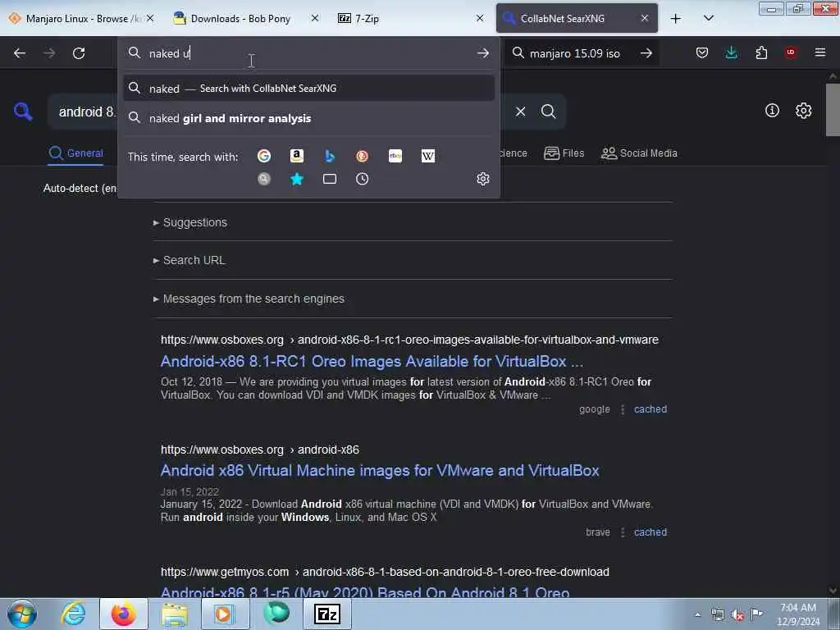Close the CollabNet SearXNG tab
This screenshot has width=840, height=630.
645,18
